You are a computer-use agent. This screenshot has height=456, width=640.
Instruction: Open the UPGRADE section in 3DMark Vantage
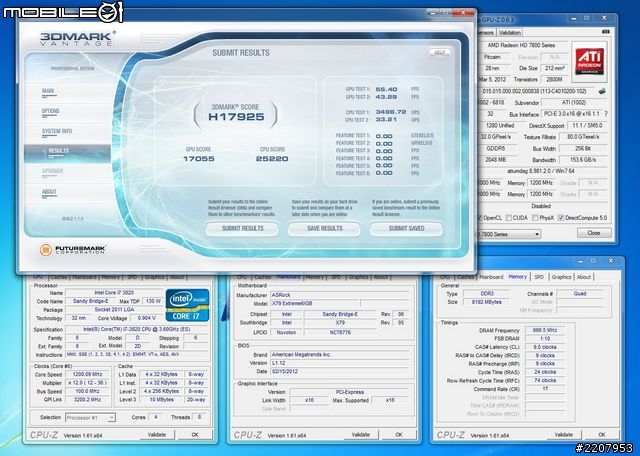[52, 171]
